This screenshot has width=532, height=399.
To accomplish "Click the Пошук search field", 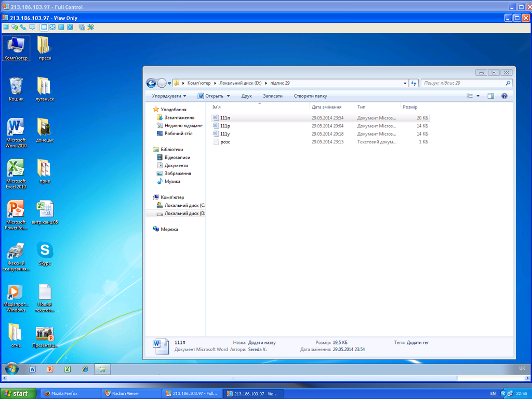I will [462, 83].
